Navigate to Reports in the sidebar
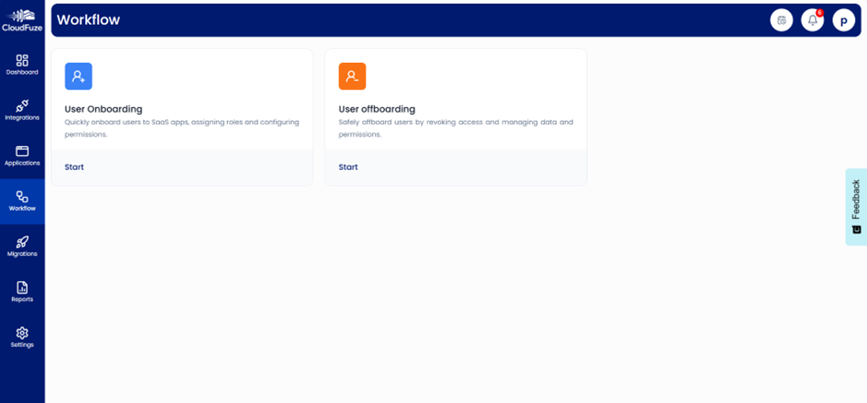868x403 pixels. click(22, 291)
